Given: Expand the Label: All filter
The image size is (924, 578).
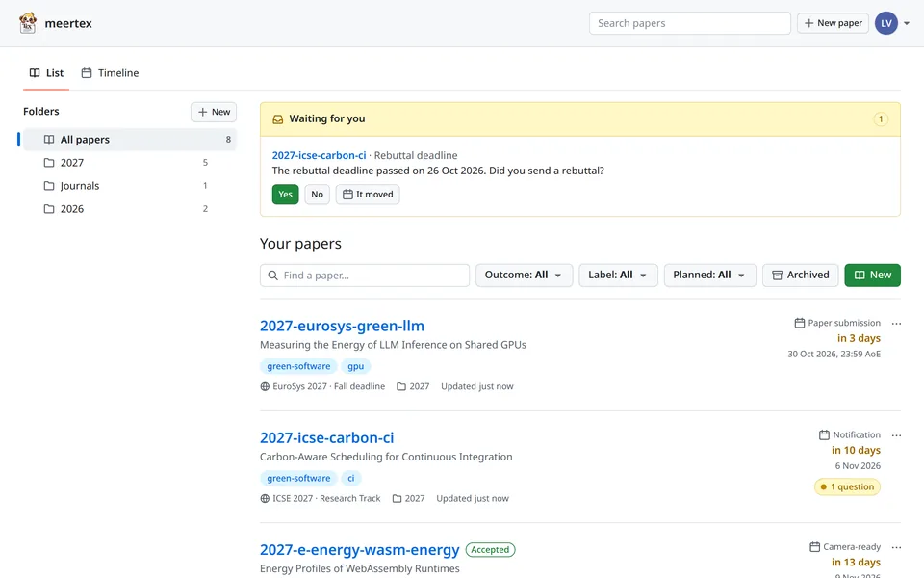Looking at the screenshot, I should 618,275.
